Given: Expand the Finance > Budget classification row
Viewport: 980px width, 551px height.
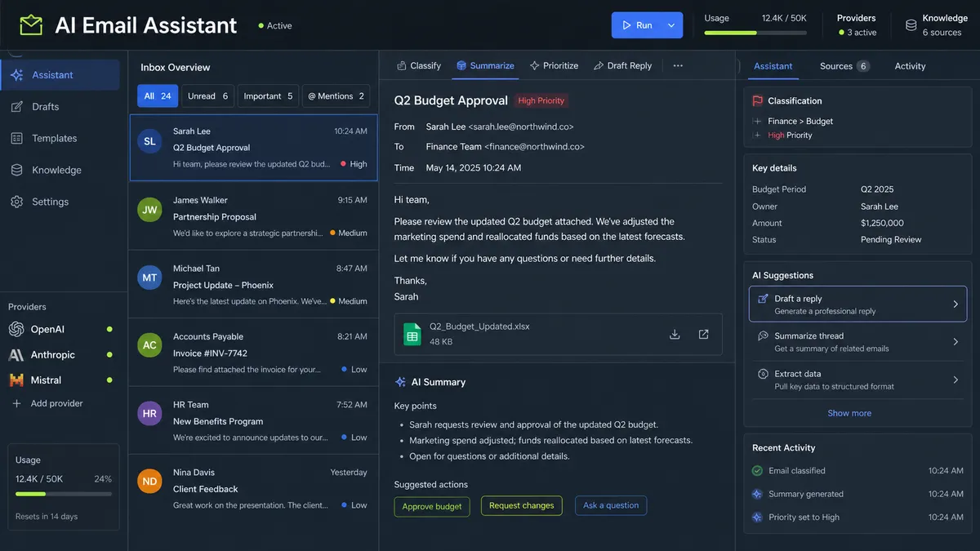Looking at the screenshot, I should click(x=758, y=121).
